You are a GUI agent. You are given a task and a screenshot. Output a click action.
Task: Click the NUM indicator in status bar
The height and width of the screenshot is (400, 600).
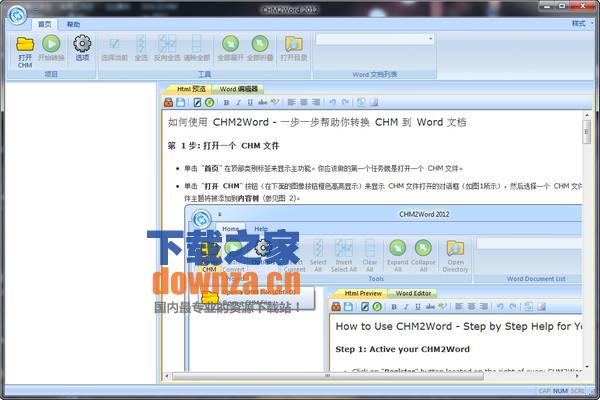(560, 390)
